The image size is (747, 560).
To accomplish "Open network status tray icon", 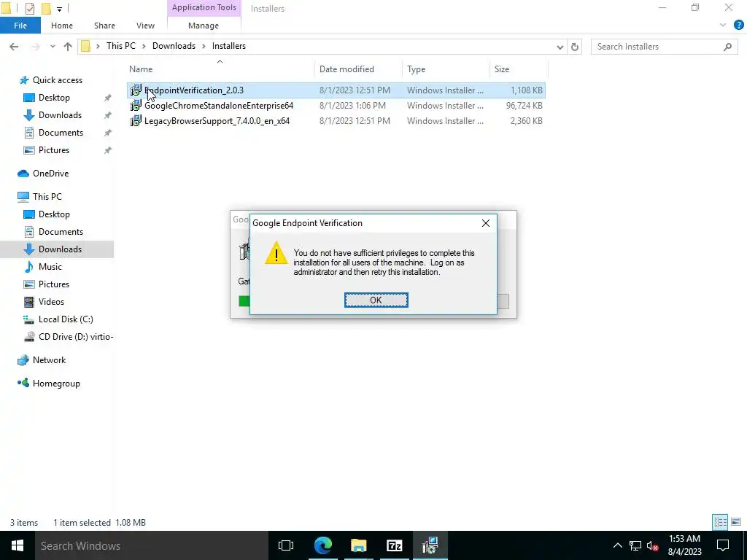I will [635, 545].
